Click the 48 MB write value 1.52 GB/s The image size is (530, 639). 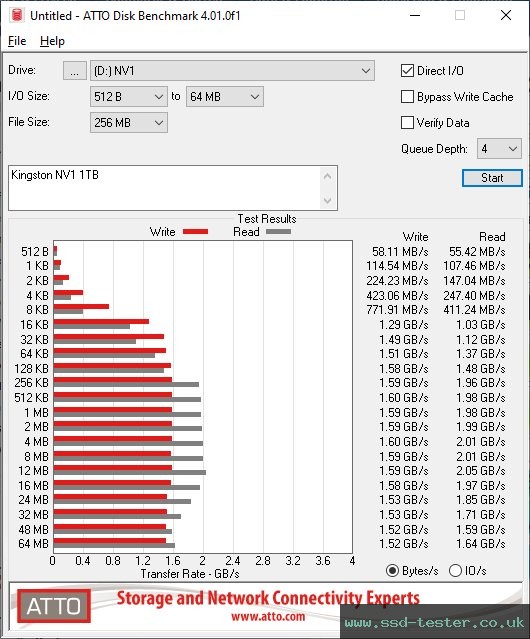tap(404, 529)
